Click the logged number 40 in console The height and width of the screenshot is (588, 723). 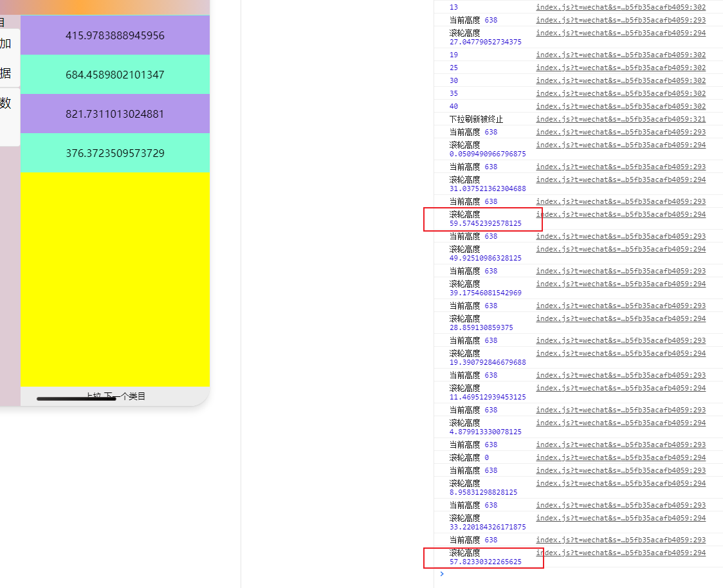[453, 107]
